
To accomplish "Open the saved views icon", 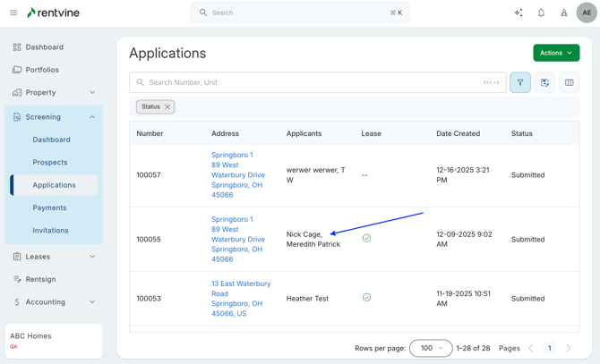I will coord(544,82).
